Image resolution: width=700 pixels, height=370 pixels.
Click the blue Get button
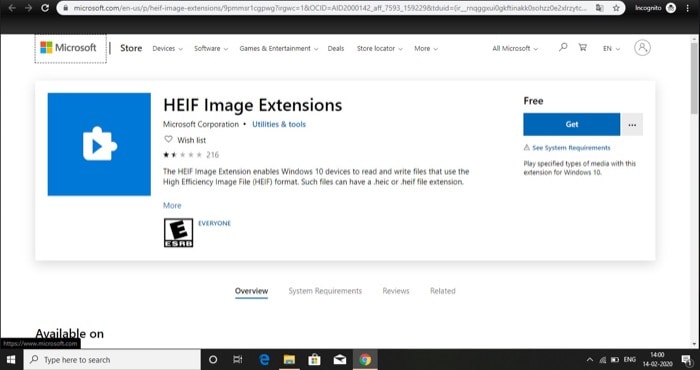571,125
